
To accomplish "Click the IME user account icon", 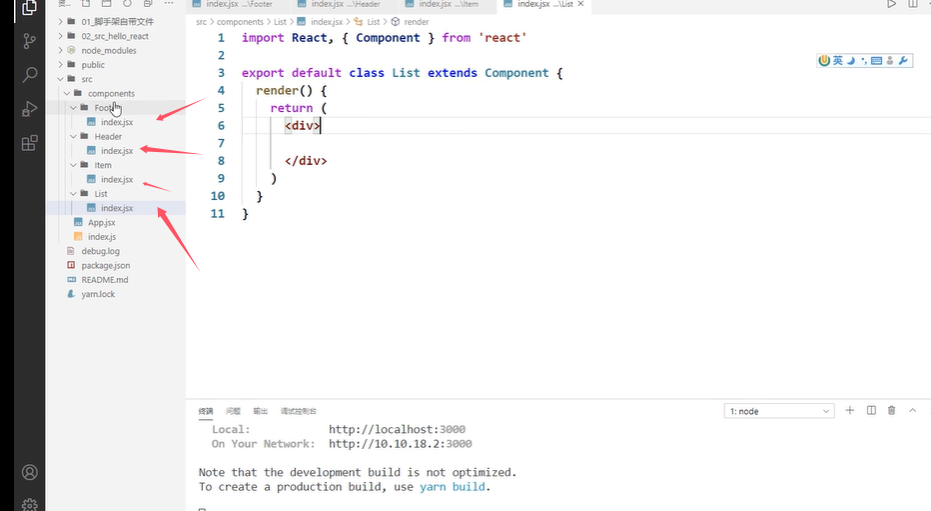I will coord(889,61).
